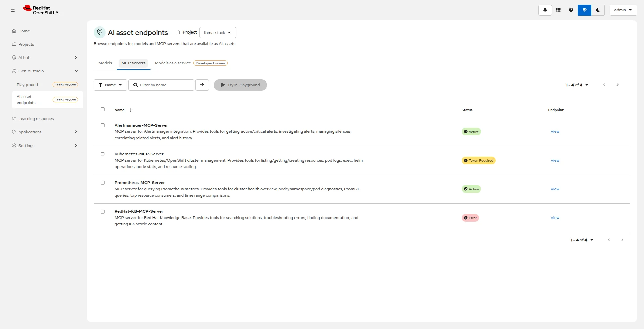
Task: Switch to light theme sun button
Action: point(584,10)
